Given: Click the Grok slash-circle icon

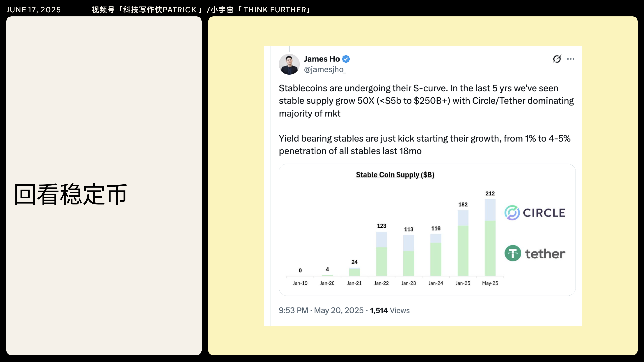Looking at the screenshot, I should coord(557,59).
